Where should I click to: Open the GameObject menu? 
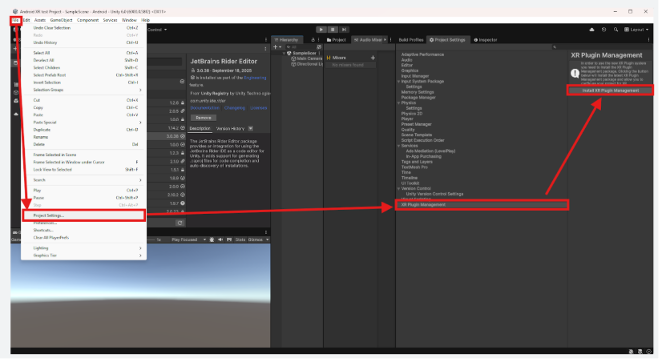pyautogui.click(x=61, y=20)
